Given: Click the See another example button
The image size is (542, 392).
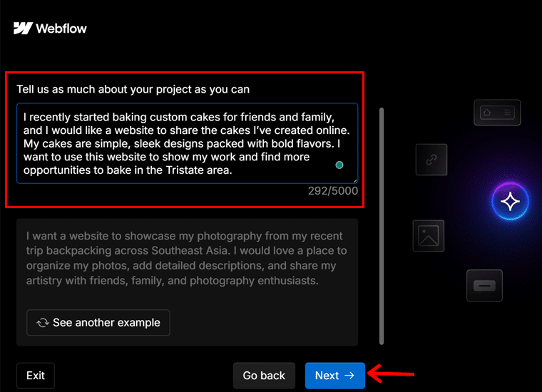Looking at the screenshot, I should pos(98,323).
